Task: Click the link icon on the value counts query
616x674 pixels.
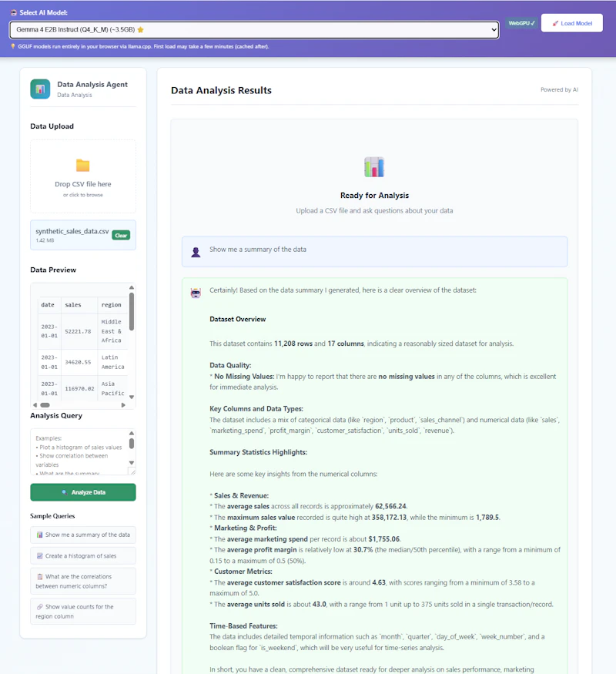Action: [x=39, y=606]
